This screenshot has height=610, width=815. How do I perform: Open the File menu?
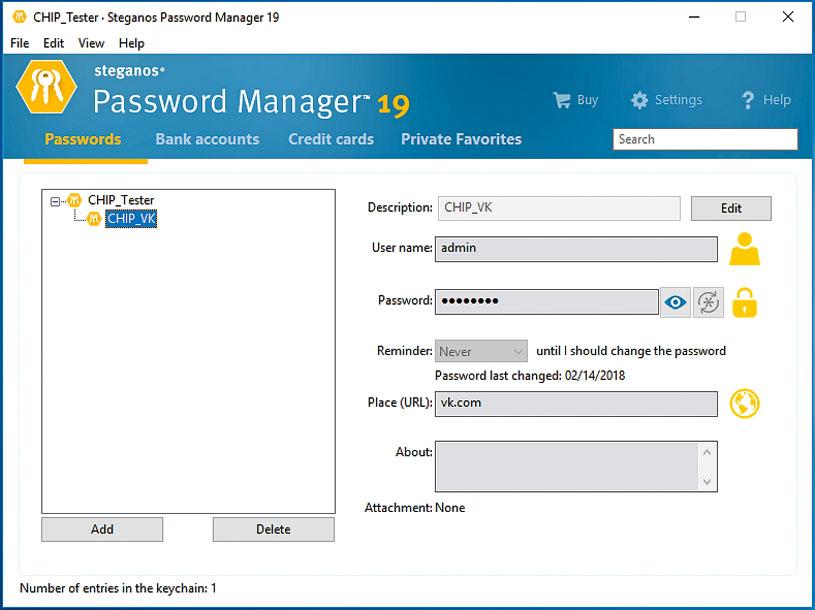(19, 43)
